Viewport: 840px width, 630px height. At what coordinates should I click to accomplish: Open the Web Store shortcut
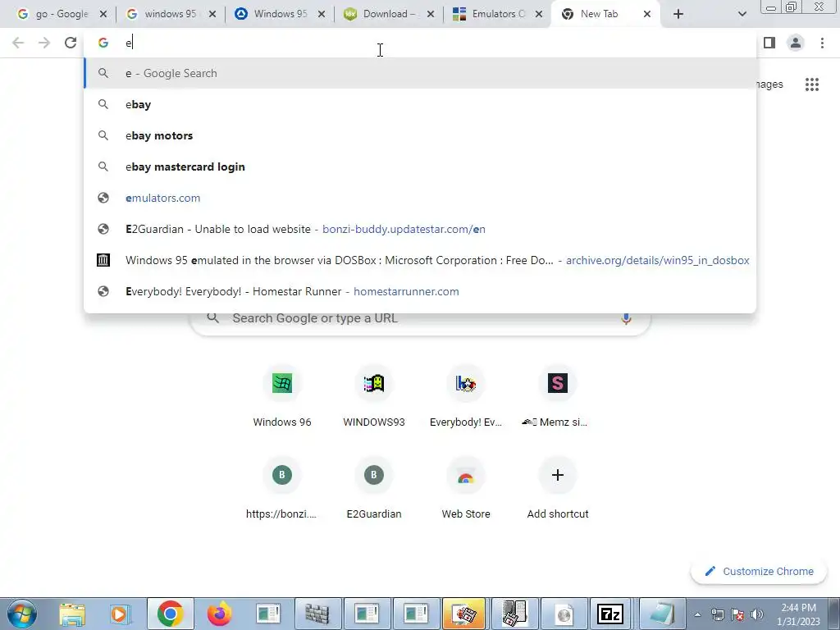(x=466, y=487)
